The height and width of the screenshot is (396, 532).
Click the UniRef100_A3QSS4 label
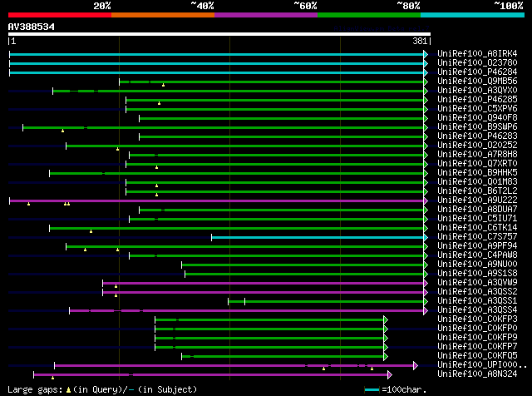pyautogui.click(x=477, y=310)
